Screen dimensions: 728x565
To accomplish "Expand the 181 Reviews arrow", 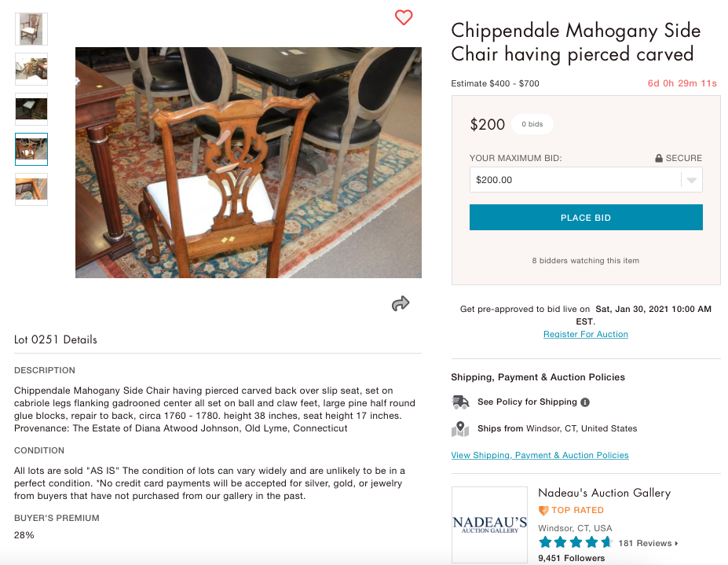I will click(x=677, y=543).
